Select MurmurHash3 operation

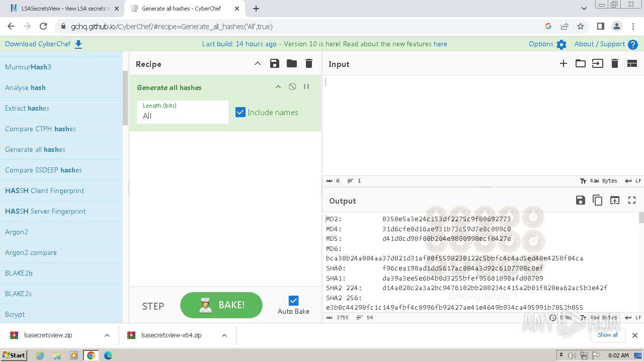pos(61,67)
